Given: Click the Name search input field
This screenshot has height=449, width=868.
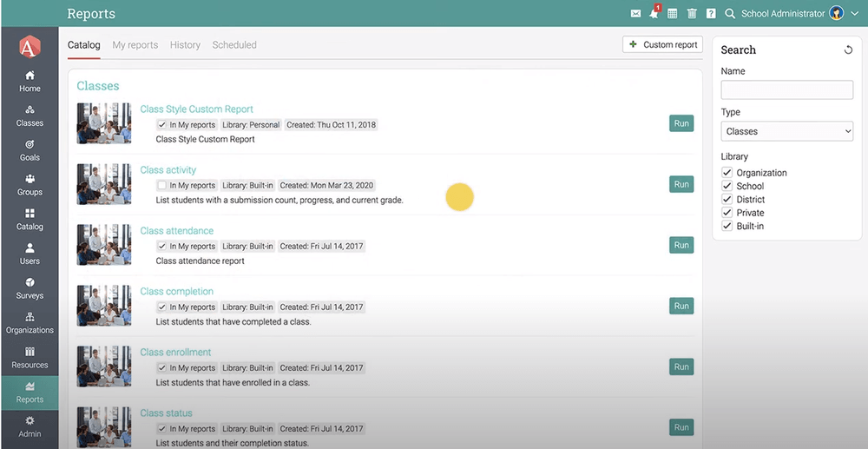Looking at the screenshot, I should (x=786, y=90).
